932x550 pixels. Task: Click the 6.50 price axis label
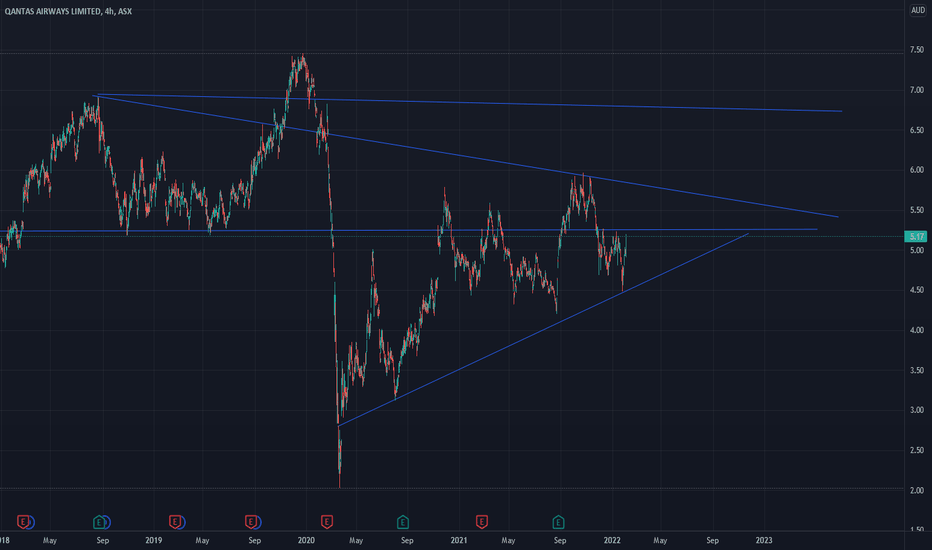[917, 130]
